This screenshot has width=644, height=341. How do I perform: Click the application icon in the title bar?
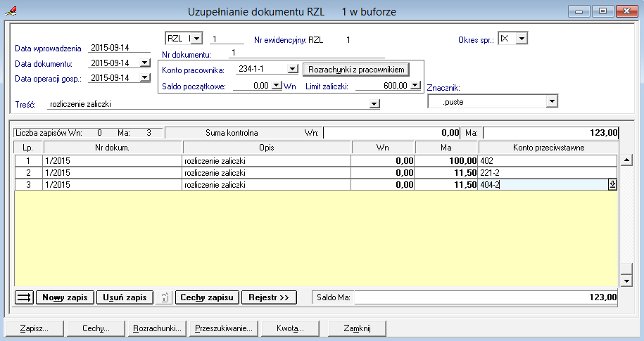point(11,11)
